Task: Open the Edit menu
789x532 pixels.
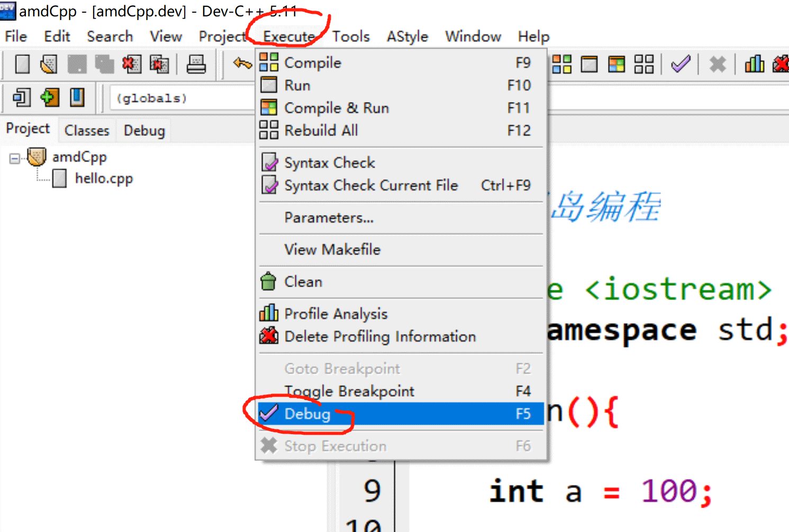Action: [x=57, y=36]
